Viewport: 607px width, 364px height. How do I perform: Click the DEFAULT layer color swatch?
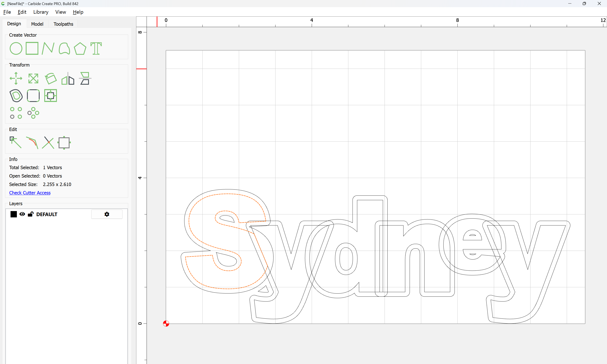14,214
